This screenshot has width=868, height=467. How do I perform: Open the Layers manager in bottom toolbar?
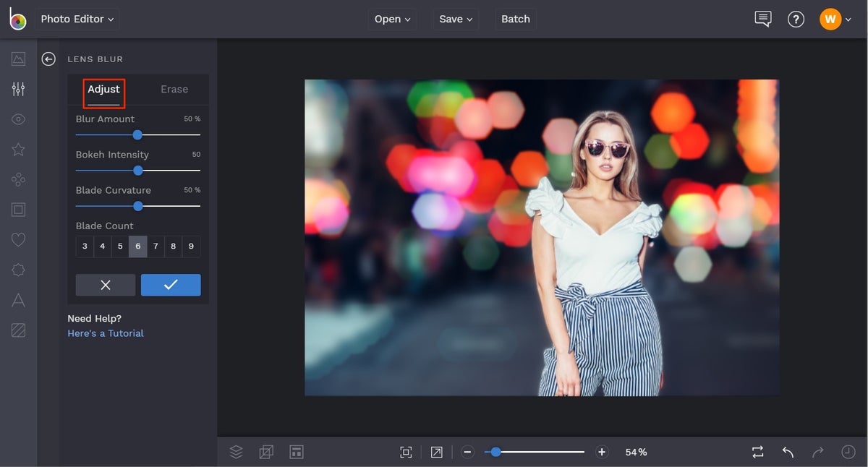coord(236,451)
